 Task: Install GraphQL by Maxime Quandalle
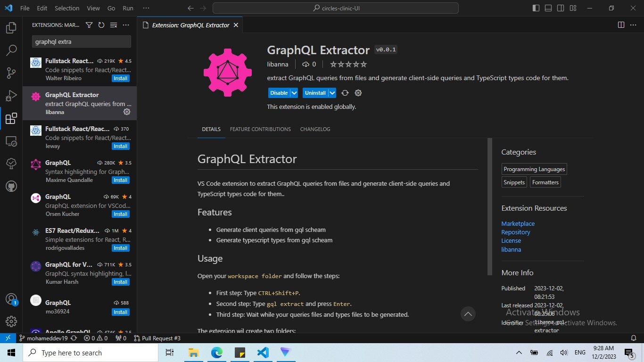121,180
